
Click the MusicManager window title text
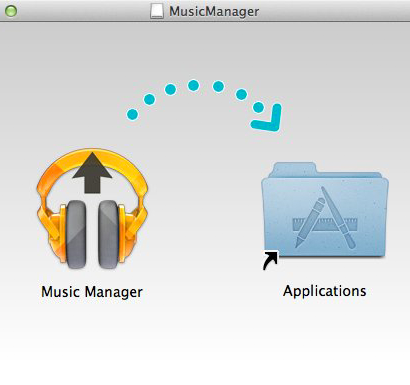[214, 11]
